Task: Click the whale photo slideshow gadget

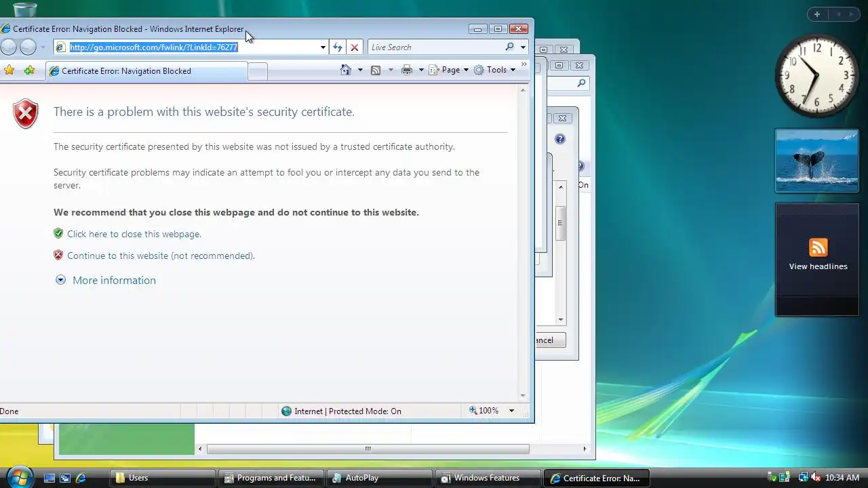Action: point(817,161)
